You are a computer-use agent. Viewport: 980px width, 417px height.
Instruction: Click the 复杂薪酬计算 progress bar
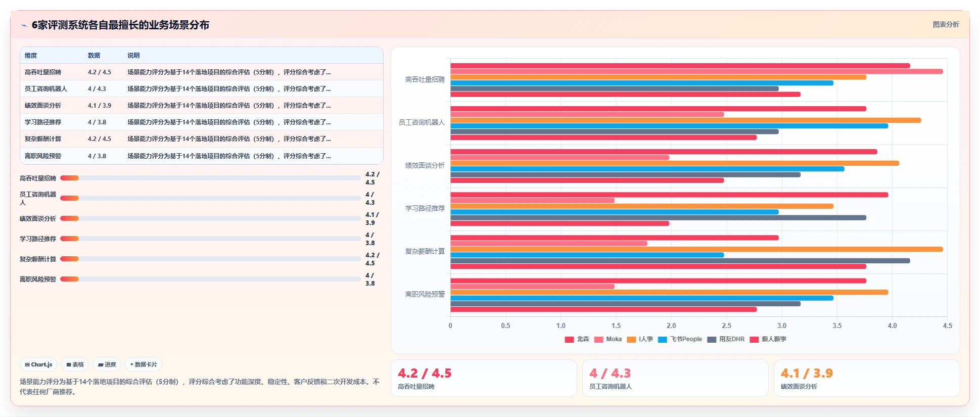(210, 259)
